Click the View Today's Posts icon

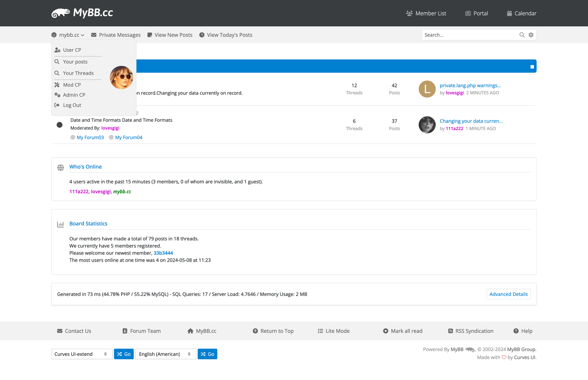coord(202,35)
